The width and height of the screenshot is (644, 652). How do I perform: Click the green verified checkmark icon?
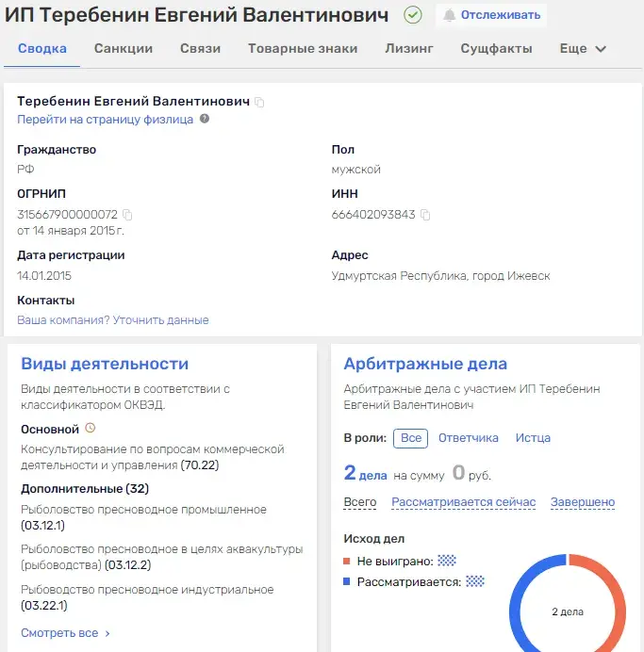click(413, 15)
